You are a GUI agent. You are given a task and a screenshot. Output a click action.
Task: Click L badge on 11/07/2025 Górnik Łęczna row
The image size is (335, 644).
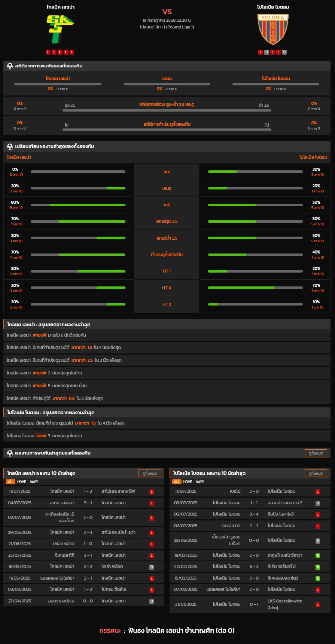[152, 492]
